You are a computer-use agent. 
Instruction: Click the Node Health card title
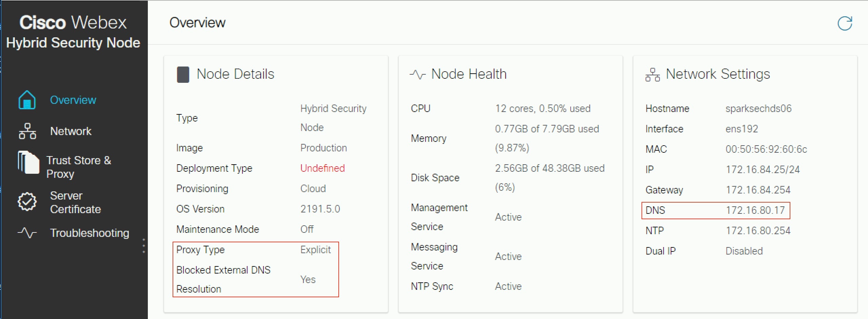pos(469,74)
